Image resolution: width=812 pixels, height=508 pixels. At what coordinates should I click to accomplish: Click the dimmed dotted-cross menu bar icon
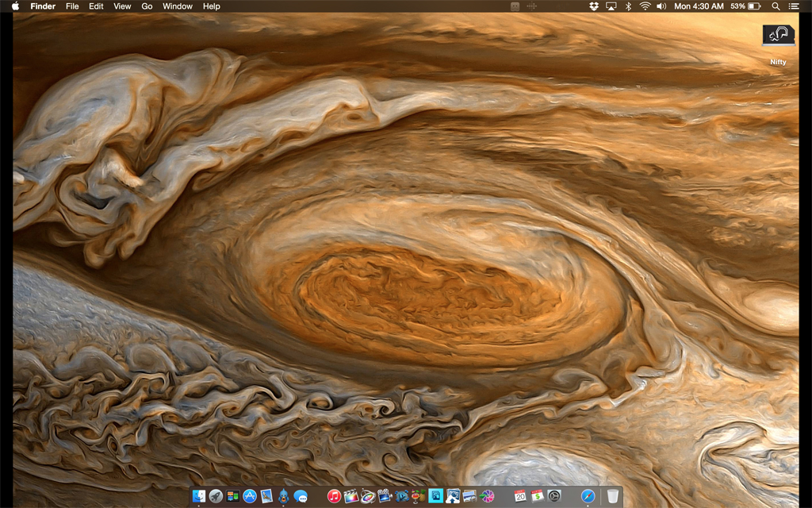(532, 6)
